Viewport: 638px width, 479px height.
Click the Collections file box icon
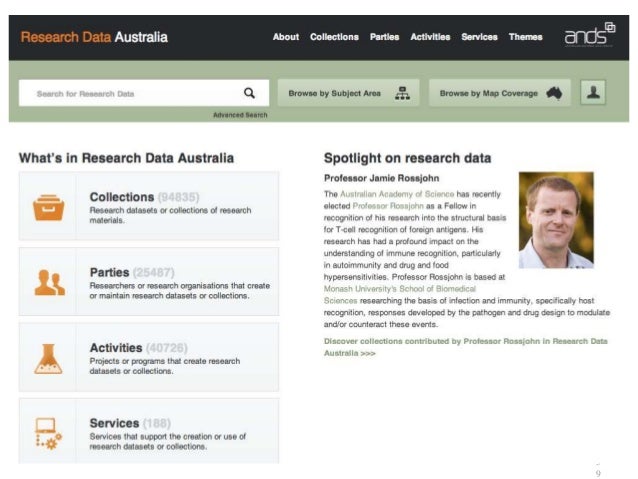(x=48, y=208)
